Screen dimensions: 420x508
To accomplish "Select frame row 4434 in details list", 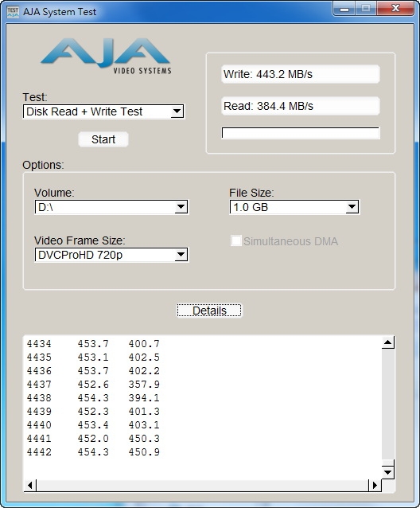I will [93, 343].
